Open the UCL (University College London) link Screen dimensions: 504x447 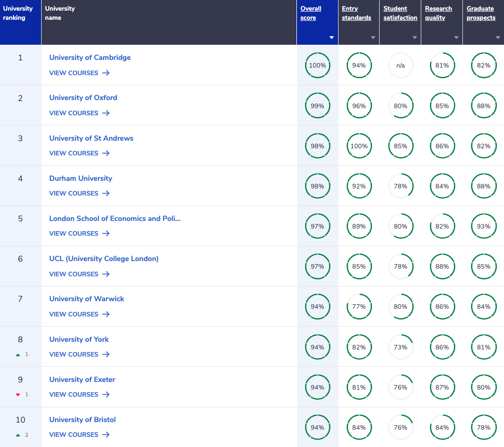pos(104,259)
